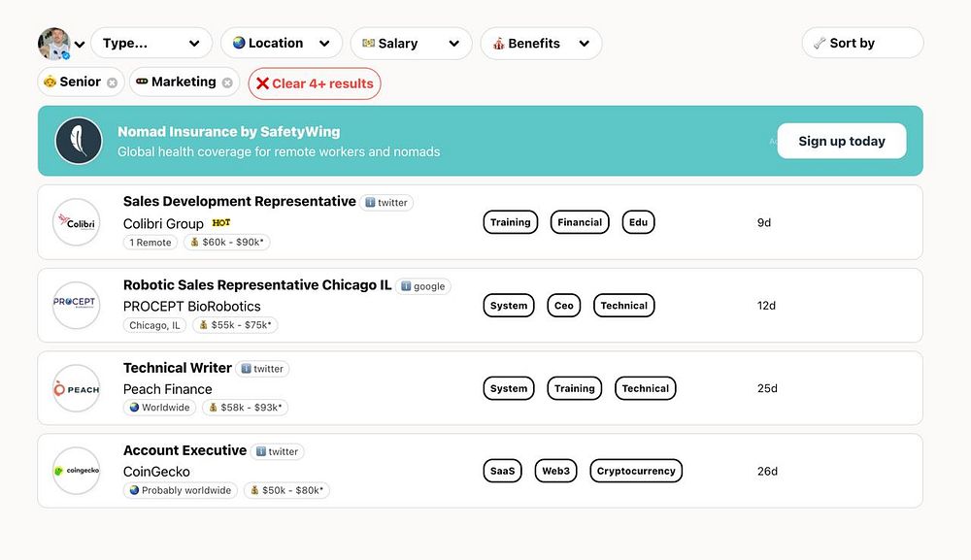The image size is (971, 560).
Task: Click the SafetyWing feather logo
Action: 79,141
